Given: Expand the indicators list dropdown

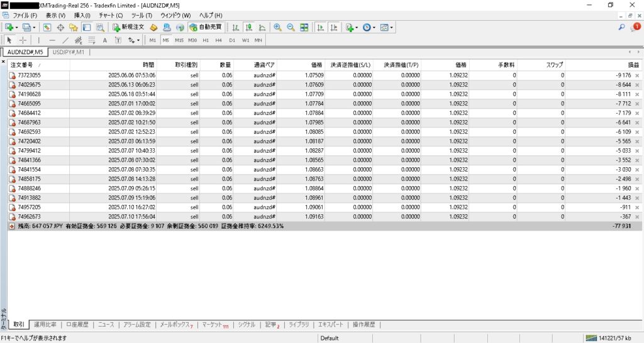Looking at the screenshot, I should [x=357, y=27].
